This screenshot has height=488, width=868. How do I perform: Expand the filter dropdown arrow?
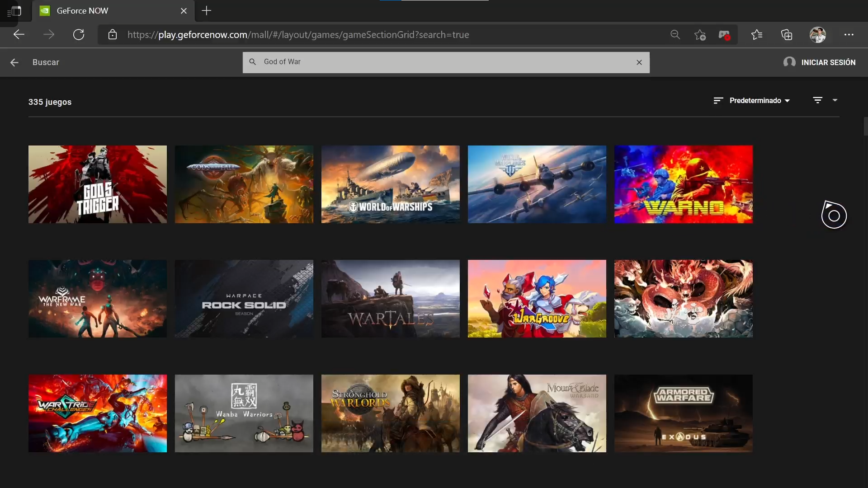point(835,100)
